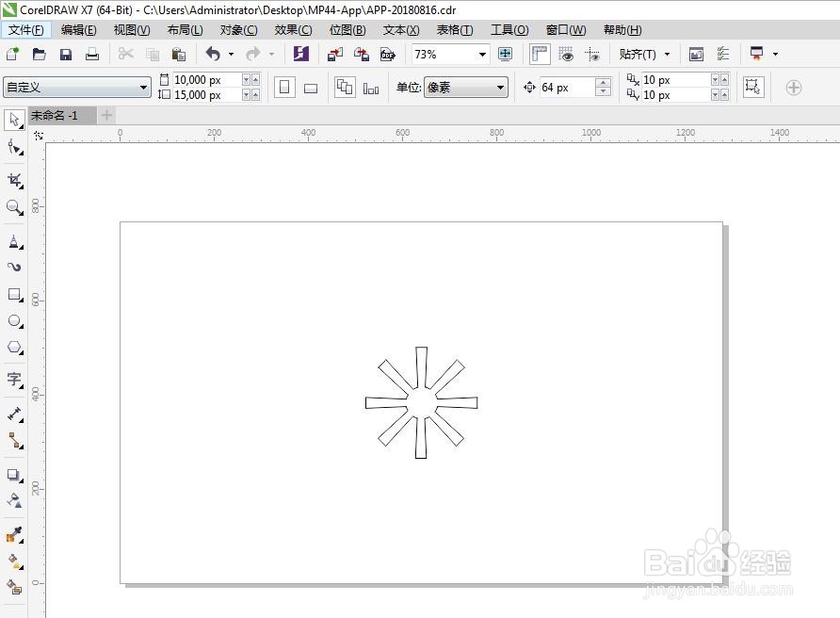Expand the redo history dropdown
The image size is (840, 618).
click(x=271, y=54)
